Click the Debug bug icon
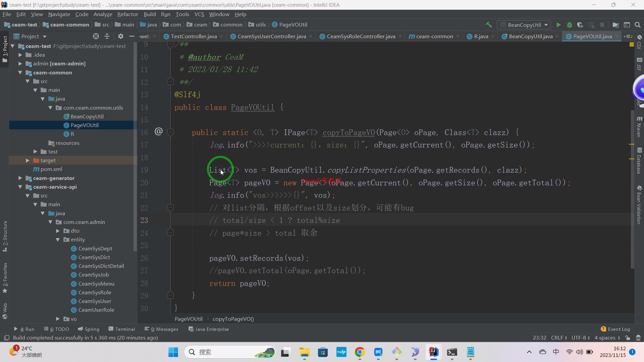The height and width of the screenshot is (362, 644). [570, 25]
